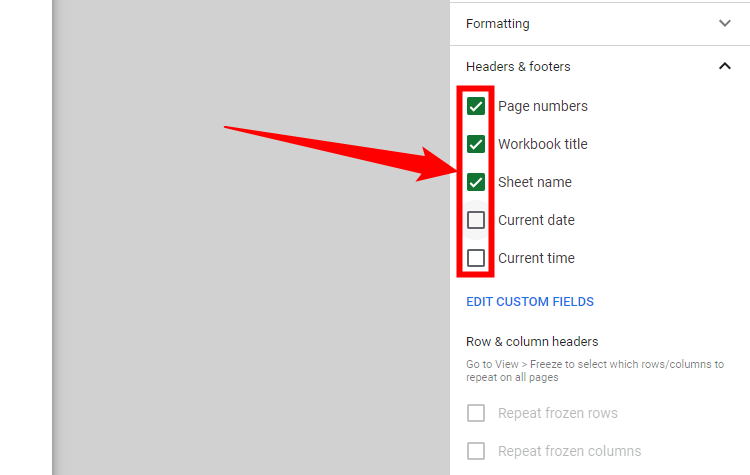Click the Headers & footers heading text
The image size is (750, 475).
tap(518, 67)
